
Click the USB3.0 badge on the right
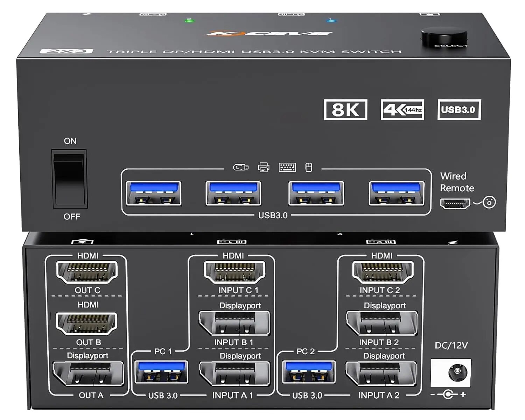point(459,110)
